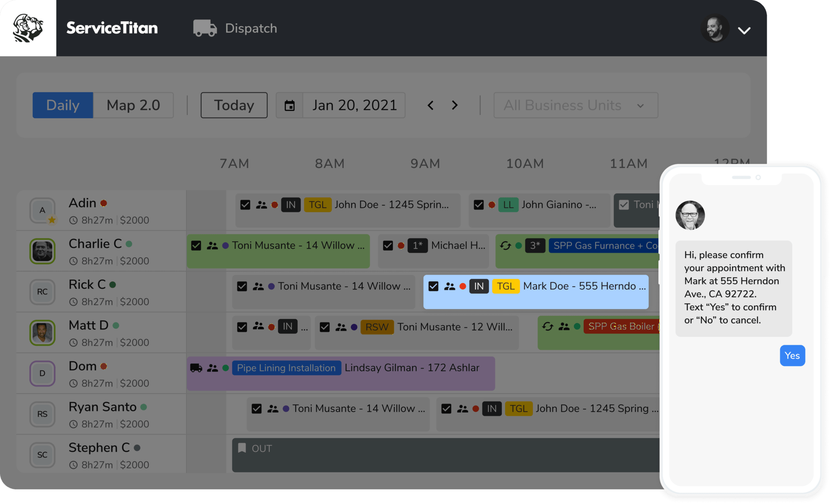Viewport: 831px width, 504px height.
Task: Click the recurring icon on SPP Gas Furnance job
Action: 506,246
